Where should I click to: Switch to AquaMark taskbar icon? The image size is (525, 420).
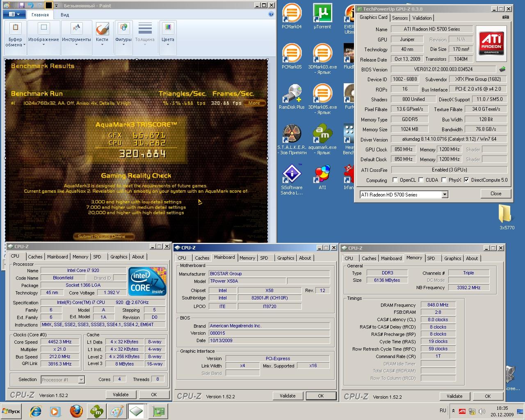97,411
